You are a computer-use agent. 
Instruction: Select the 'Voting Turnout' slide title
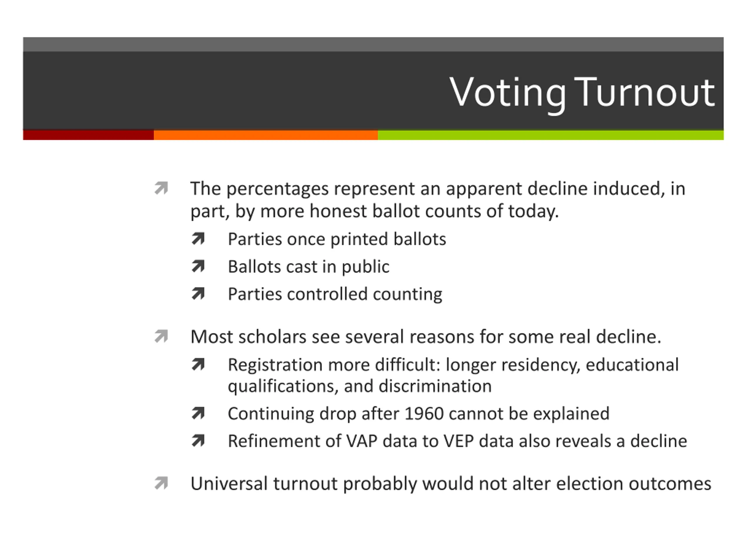(582, 93)
